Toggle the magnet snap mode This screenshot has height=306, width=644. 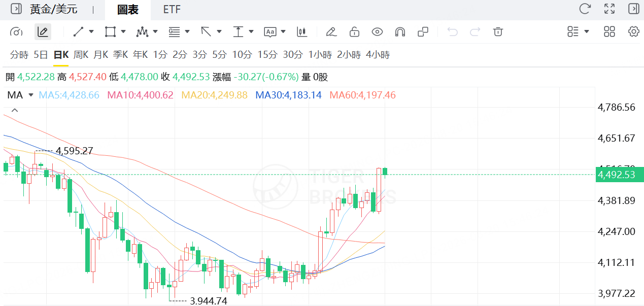point(400,32)
